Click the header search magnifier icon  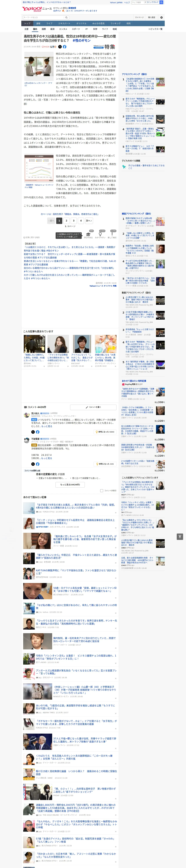66,17
